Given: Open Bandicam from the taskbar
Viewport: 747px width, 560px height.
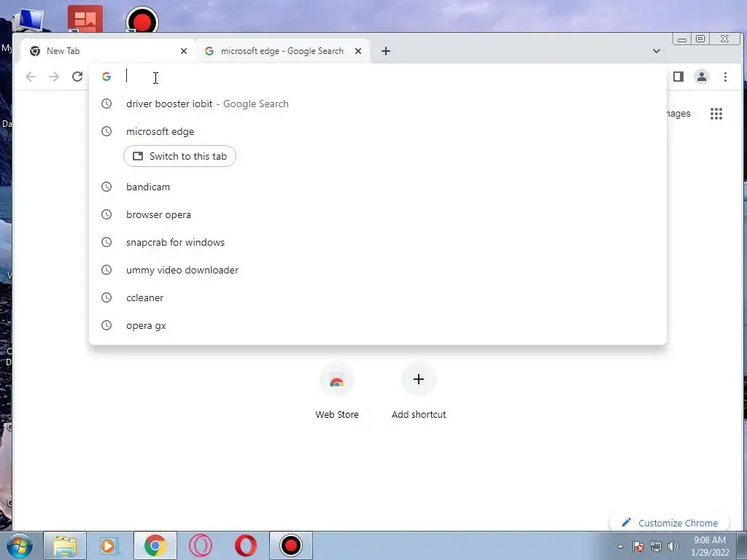Looking at the screenshot, I should pos(291,545).
